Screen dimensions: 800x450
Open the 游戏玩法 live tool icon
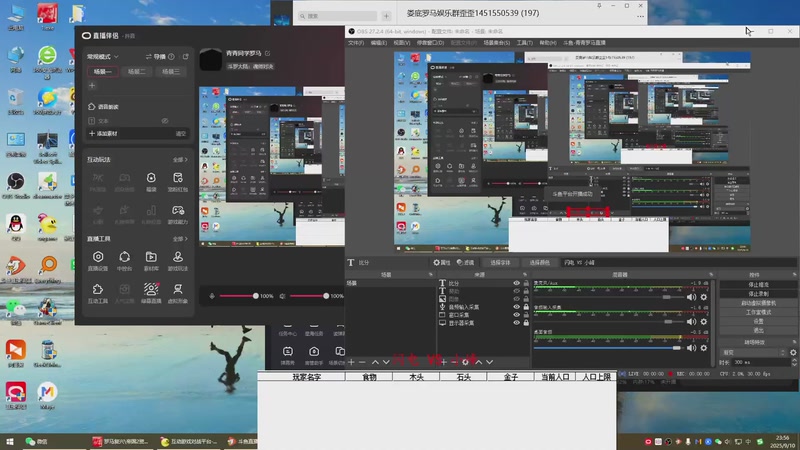[x=178, y=260]
